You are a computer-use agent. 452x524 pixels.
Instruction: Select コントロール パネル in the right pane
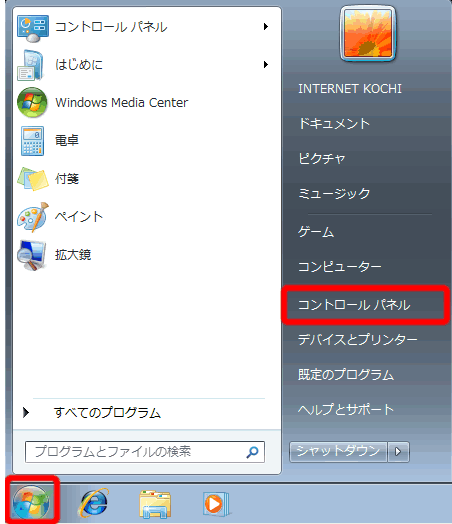(x=365, y=305)
